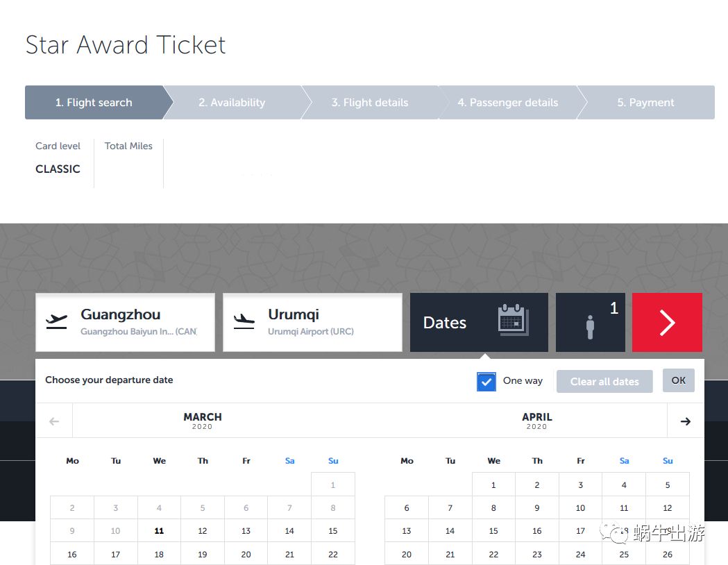
Task: Go to next month with right arrow
Action: click(685, 421)
